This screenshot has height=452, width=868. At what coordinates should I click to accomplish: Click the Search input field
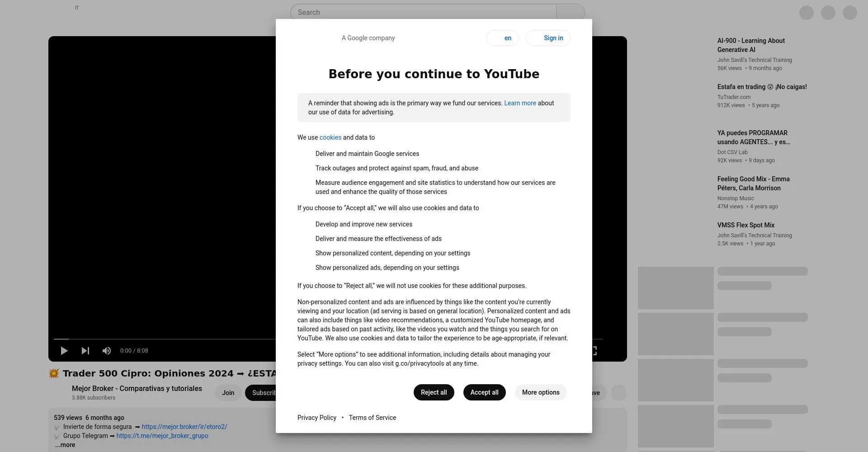click(423, 12)
